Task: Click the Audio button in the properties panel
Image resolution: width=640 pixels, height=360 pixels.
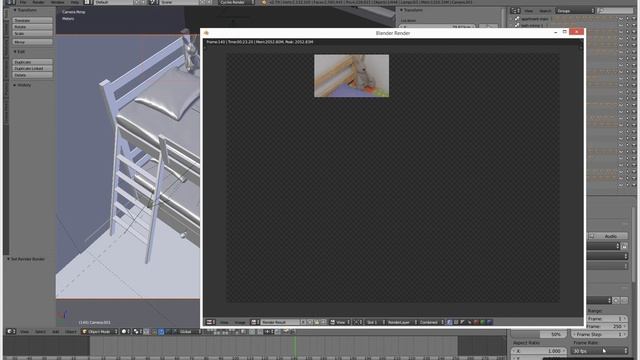Action: pyautogui.click(x=607, y=236)
